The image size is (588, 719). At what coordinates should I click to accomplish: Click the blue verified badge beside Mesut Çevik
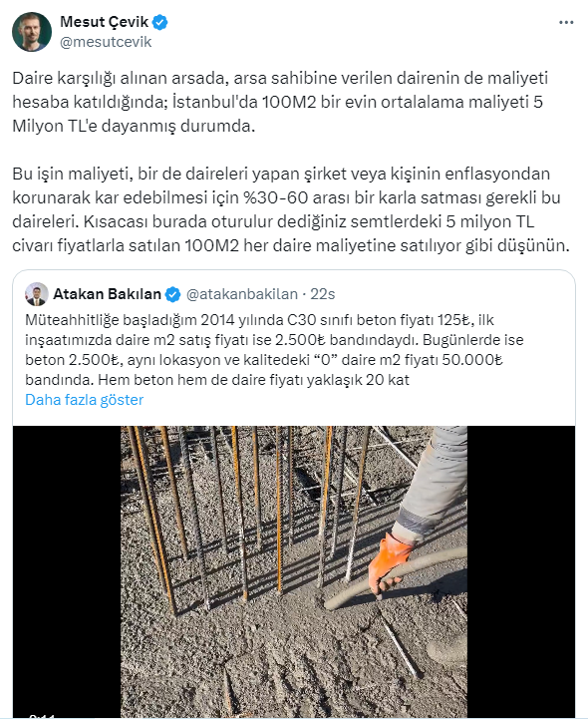[x=159, y=22]
